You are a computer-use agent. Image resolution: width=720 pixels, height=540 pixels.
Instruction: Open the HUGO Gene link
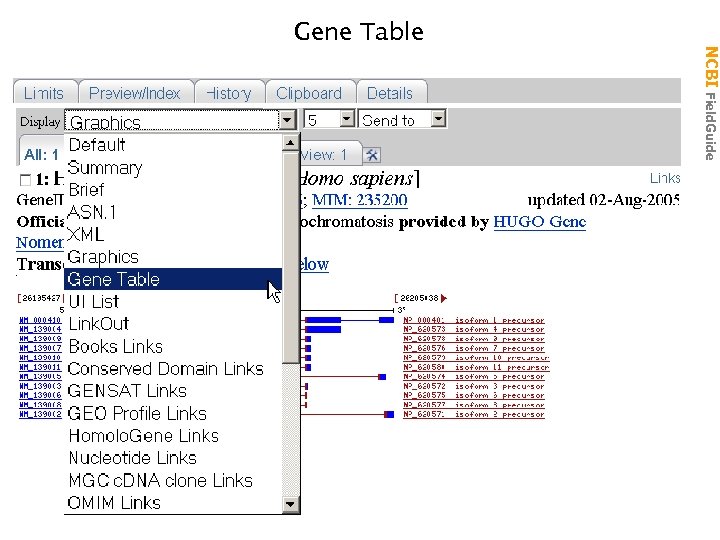(539, 221)
